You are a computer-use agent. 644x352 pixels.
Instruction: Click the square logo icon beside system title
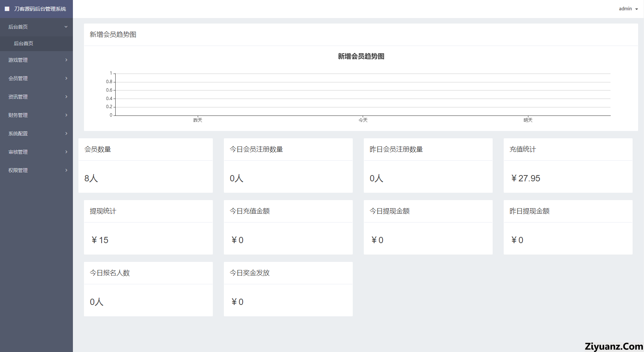click(7, 9)
